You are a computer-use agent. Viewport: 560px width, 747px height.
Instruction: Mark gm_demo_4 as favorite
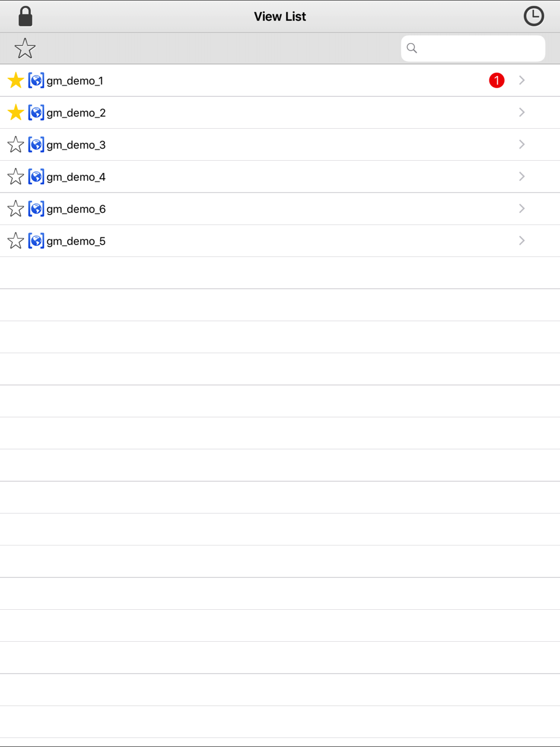pos(16,177)
